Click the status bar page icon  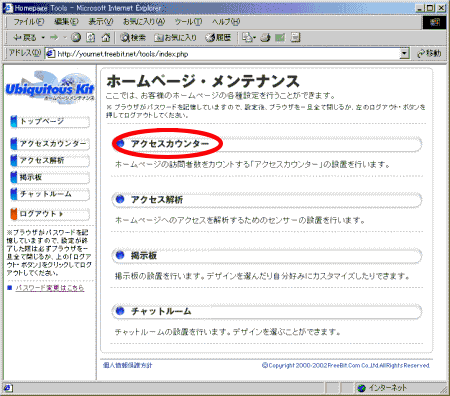pyautogui.click(x=8, y=388)
